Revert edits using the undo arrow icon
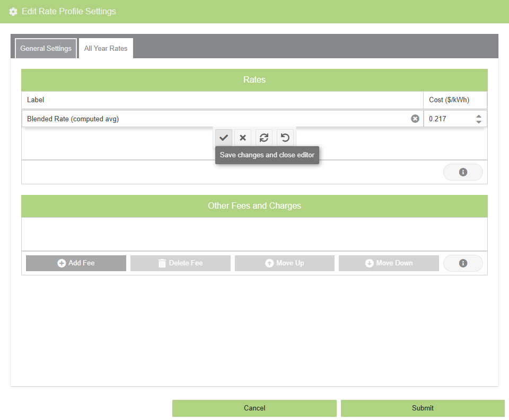The image size is (509, 420). click(285, 137)
